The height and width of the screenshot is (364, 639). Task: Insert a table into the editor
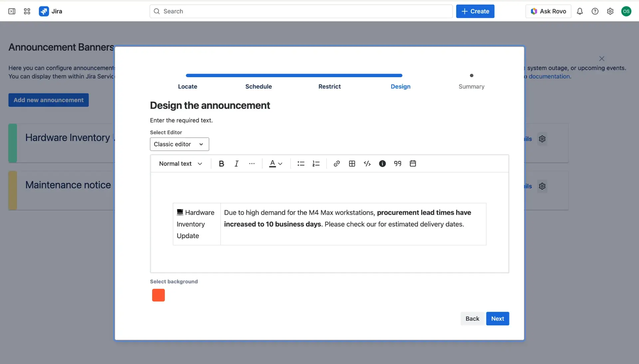coord(352,163)
